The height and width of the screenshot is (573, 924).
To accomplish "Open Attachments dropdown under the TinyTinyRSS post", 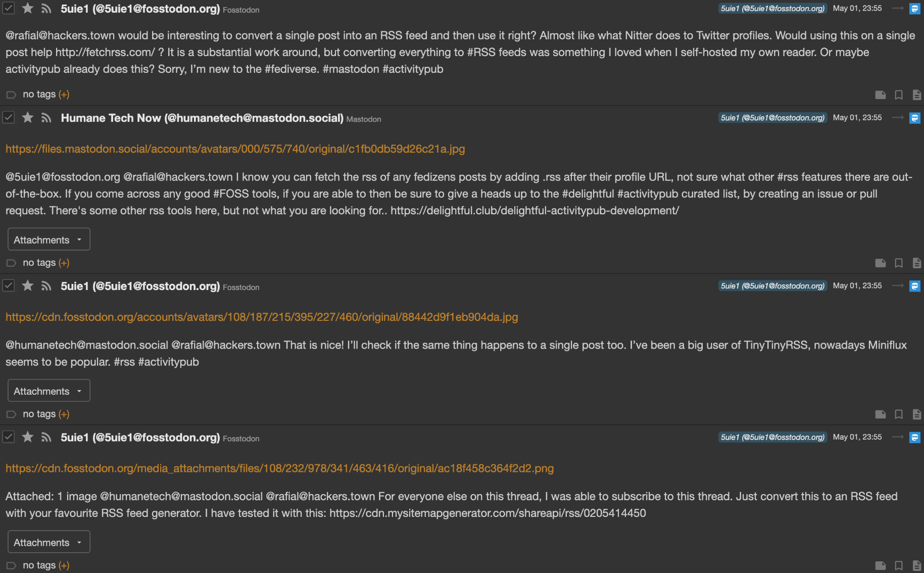I will [x=48, y=391].
